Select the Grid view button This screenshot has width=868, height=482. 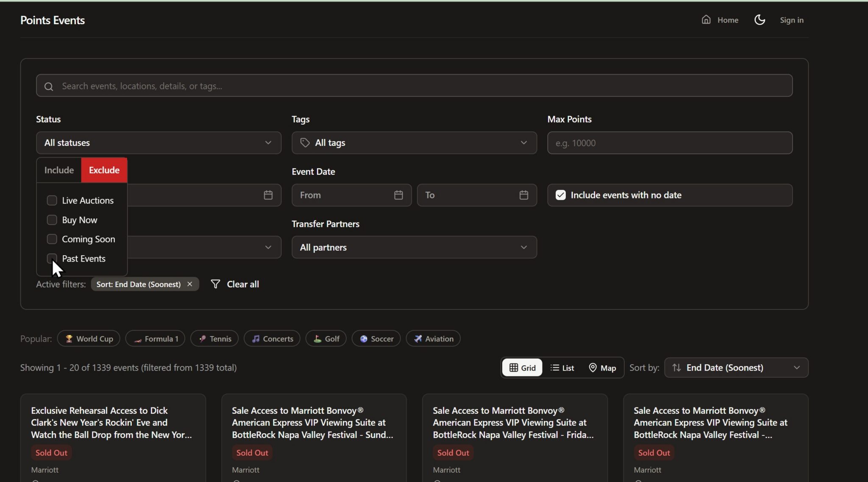(522, 368)
